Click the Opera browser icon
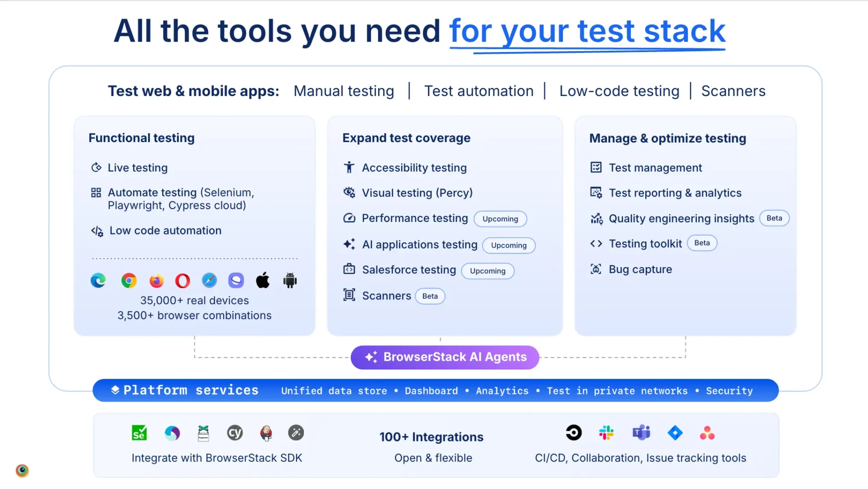The height and width of the screenshot is (489, 868). click(x=182, y=281)
